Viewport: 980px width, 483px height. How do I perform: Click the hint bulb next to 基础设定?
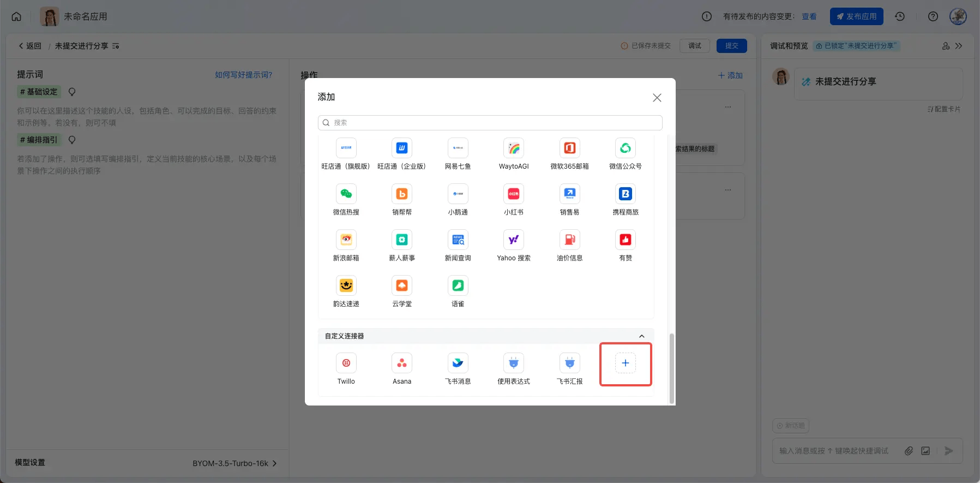pos(72,92)
